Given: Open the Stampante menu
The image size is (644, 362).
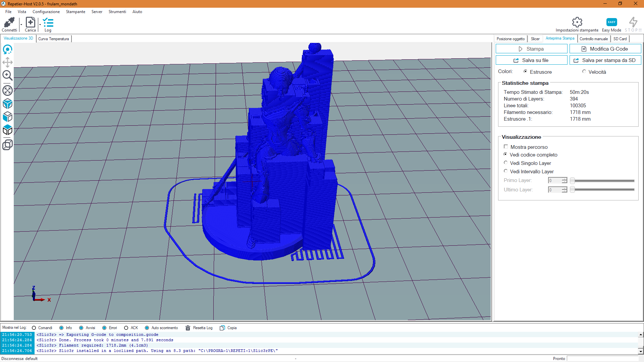Looking at the screenshot, I should pyautogui.click(x=75, y=12).
